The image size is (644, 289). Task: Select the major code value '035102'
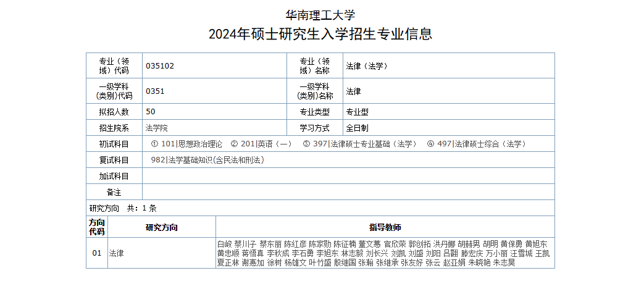pyautogui.click(x=160, y=65)
